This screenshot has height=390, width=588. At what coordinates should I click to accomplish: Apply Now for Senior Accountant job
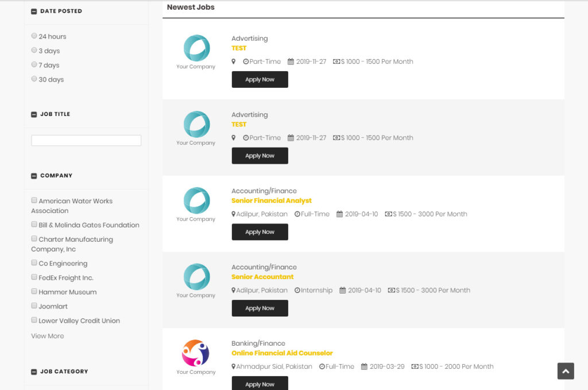[x=260, y=308]
